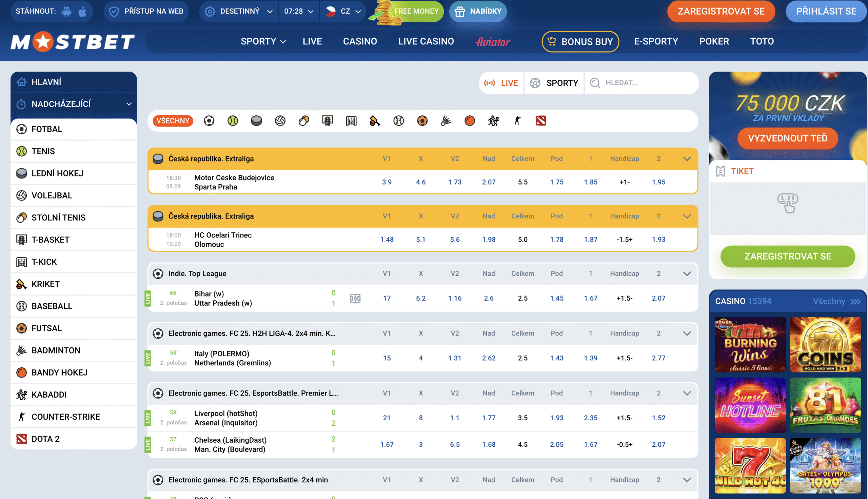868x499 pixels.
Task: Filter by T-Kick icon in sport bar
Action: tap(351, 121)
